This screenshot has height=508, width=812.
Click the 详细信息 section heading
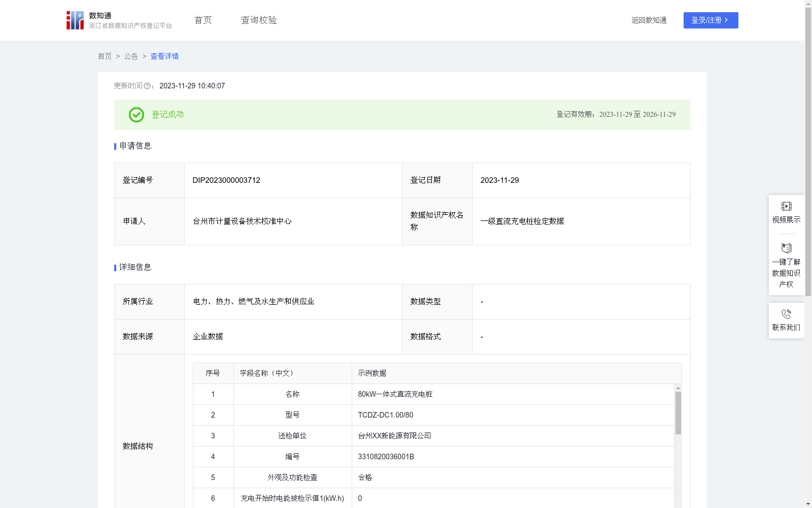tap(135, 268)
